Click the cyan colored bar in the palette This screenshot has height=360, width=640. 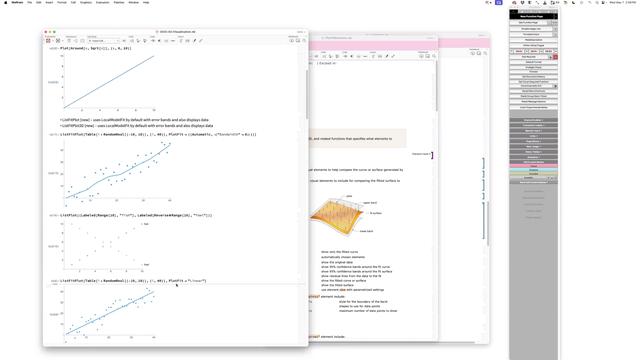533,170
